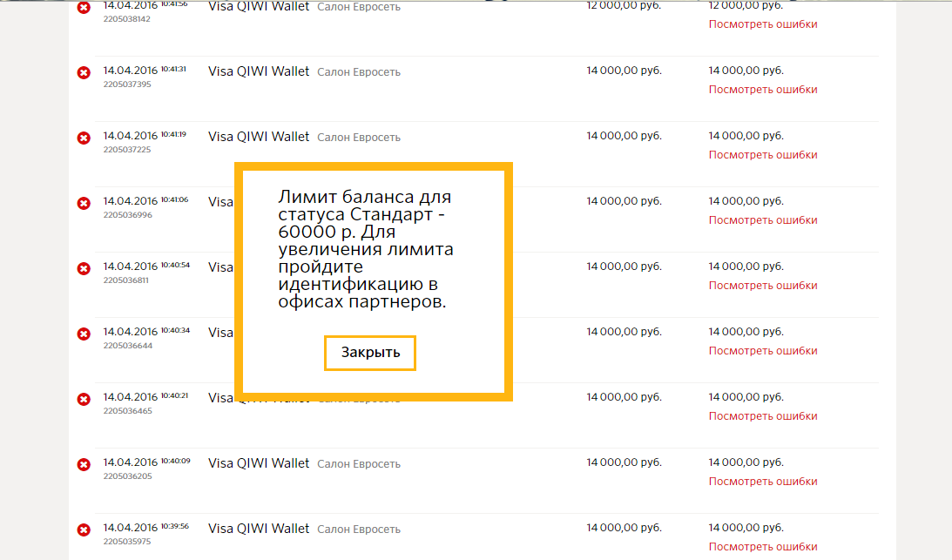
Task: Click the red error icon of transaction 2205038142
Action: [84, 7]
